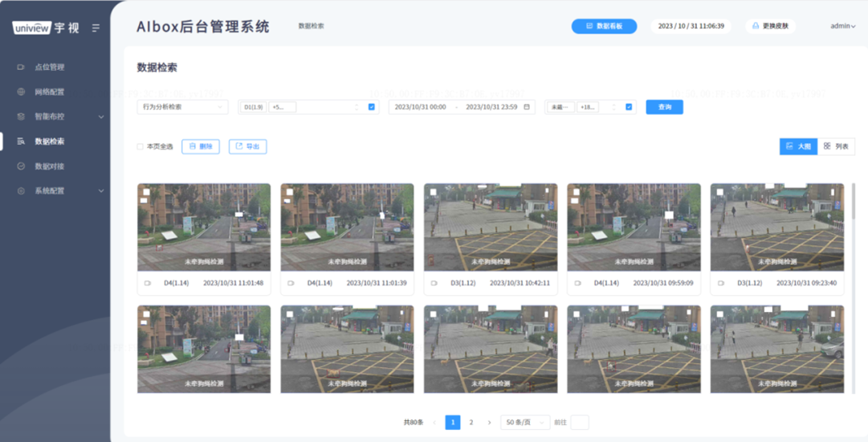Screen dimensions: 868x442
Task: Click the 导出 export button
Action: coord(247,146)
